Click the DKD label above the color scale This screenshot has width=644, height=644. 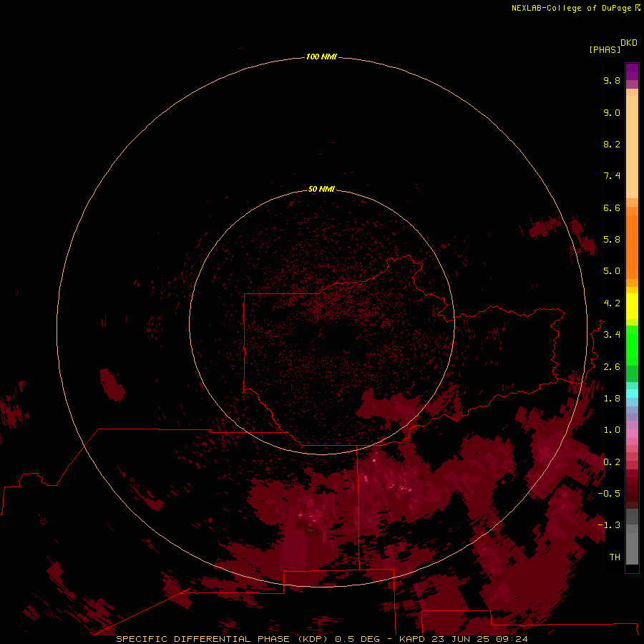coord(628,43)
